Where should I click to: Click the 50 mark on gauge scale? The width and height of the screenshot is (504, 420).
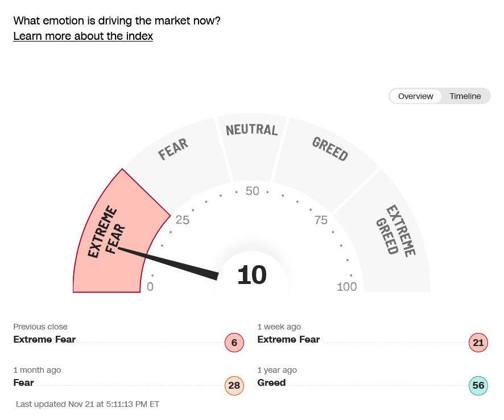[x=252, y=191]
